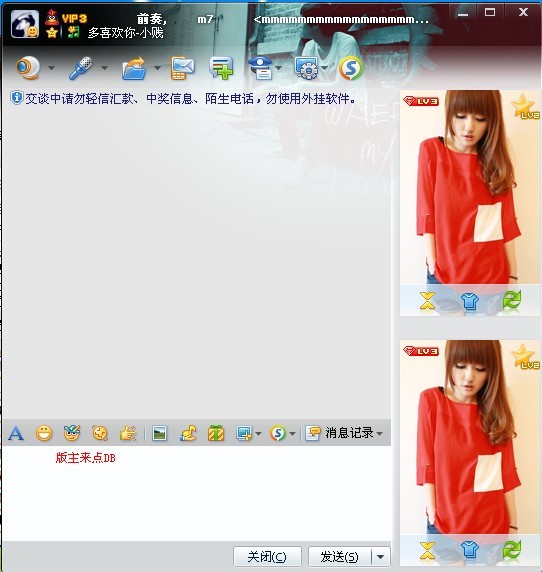This screenshot has height=572, width=542.
Task: Click the 关闭(C) button
Action: pos(267,557)
